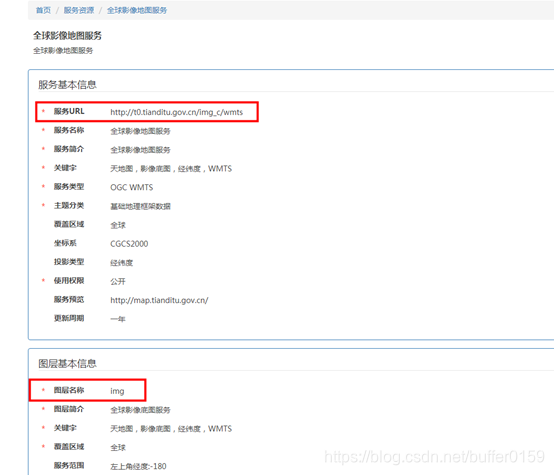Click the OGC WMTS service type value
This screenshot has height=475, width=554.
pos(131,187)
